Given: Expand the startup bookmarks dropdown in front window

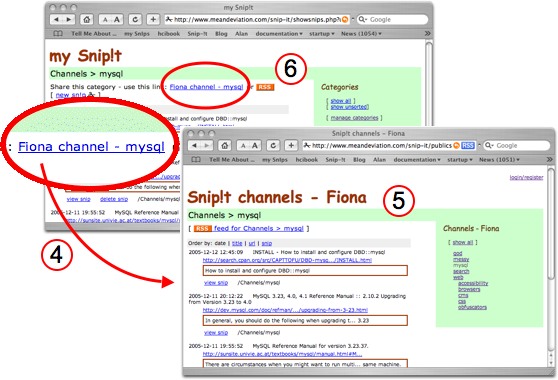Looking at the screenshot, I should pyautogui.click(x=460, y=160).
